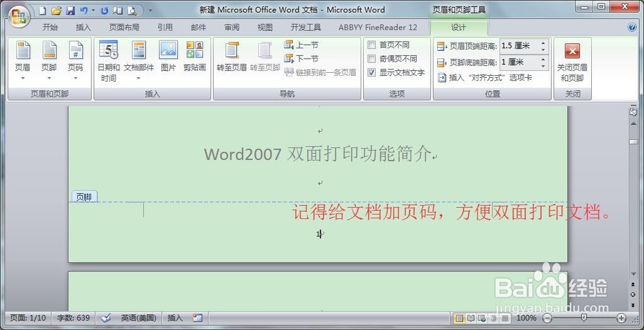This screenshot has width=644, height=330.
Task: Toggle the 插入 insert mode indicator
Action: tap(175, 318)
